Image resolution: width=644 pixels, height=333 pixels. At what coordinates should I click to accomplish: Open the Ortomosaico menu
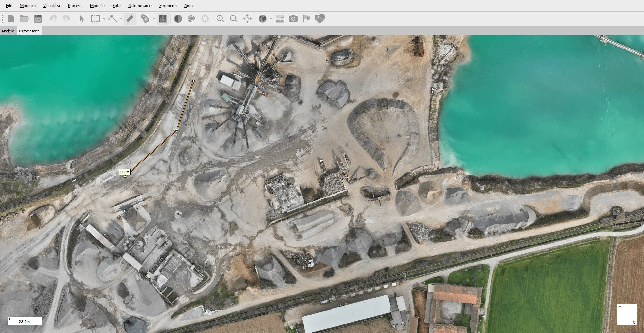(140, 6)
